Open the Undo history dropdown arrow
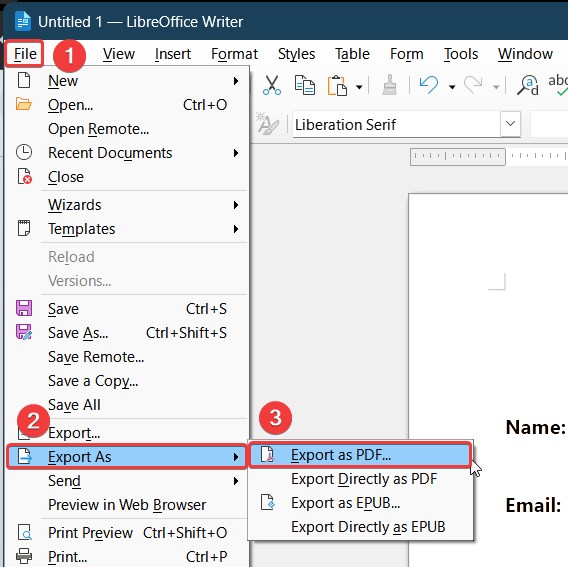 (x=452, y=87)
